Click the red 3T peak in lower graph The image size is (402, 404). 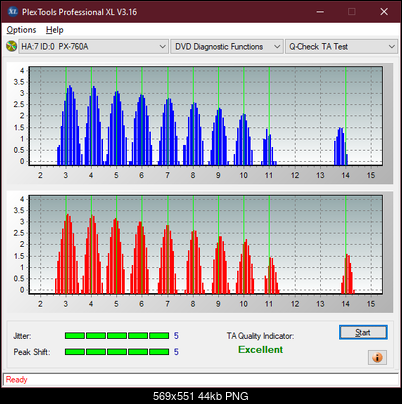tap(68, 254)
